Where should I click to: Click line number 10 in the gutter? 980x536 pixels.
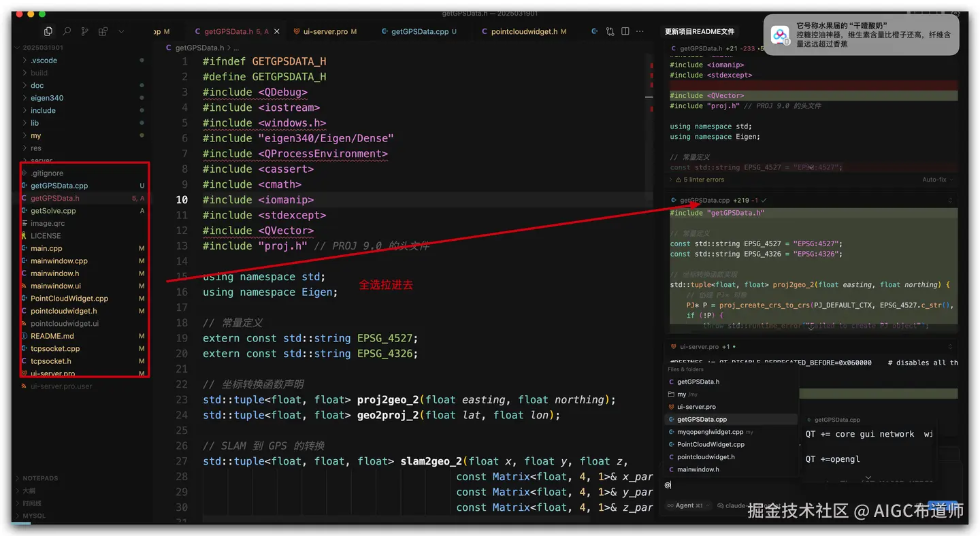[182, 200]
